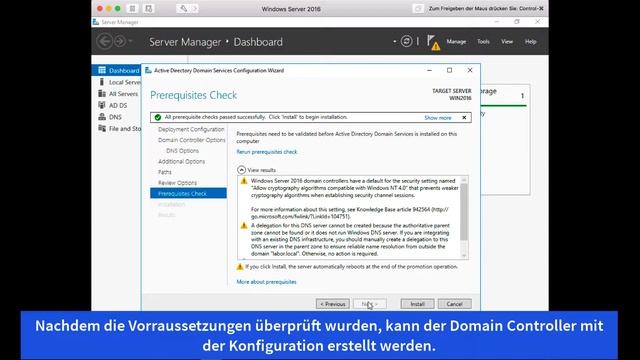Click green success checkmark icon
Image resolution: width=640 pixels, height=360 pixels.
coord(158,118)
